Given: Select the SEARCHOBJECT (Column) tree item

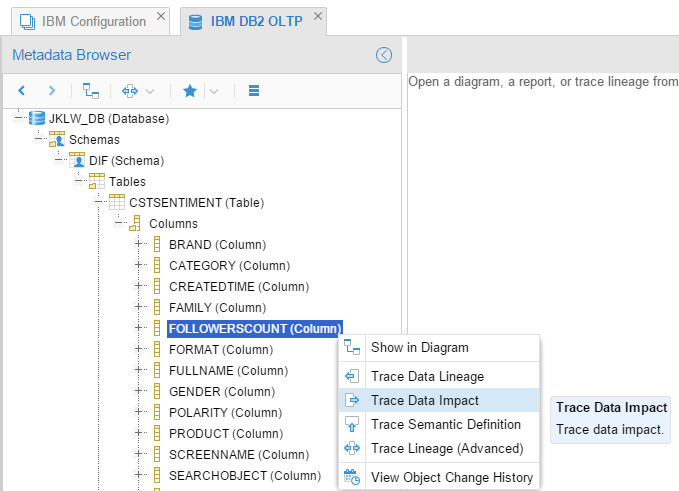Looking at the screenshot, I should point(245,475).
